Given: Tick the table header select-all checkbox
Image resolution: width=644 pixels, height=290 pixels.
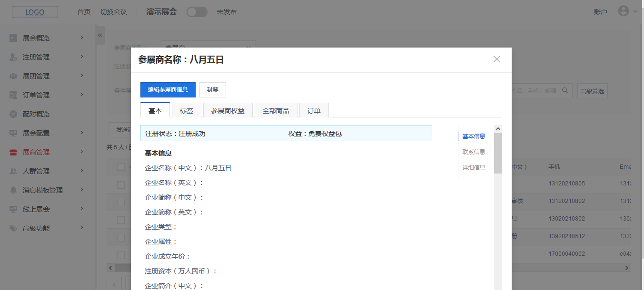Looking at the screenshot, I should point(121,167).
